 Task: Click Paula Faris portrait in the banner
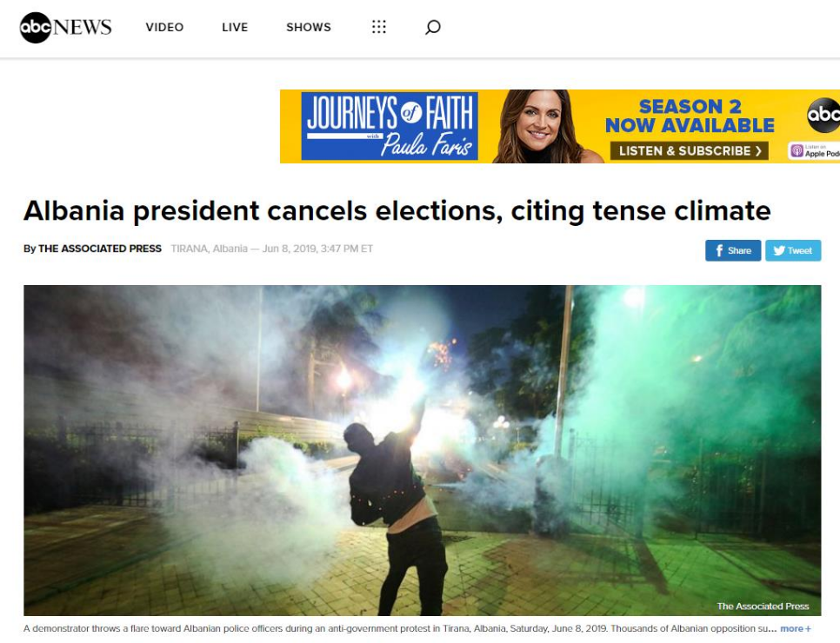coord(546,126)
